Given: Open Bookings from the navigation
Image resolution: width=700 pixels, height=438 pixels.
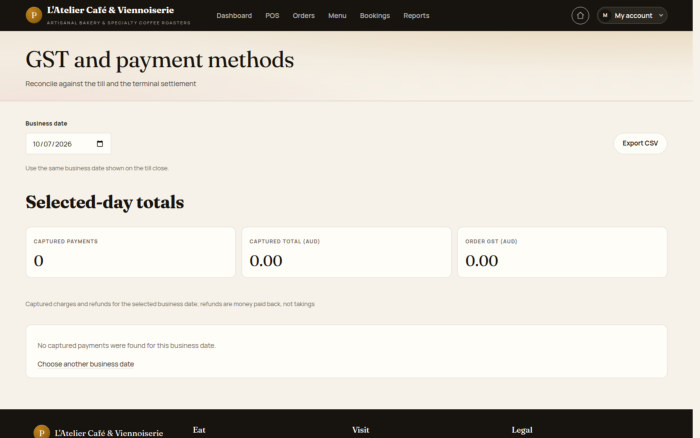Looking at the screenshot, I should pyautogui.click(x=375, y=16).
